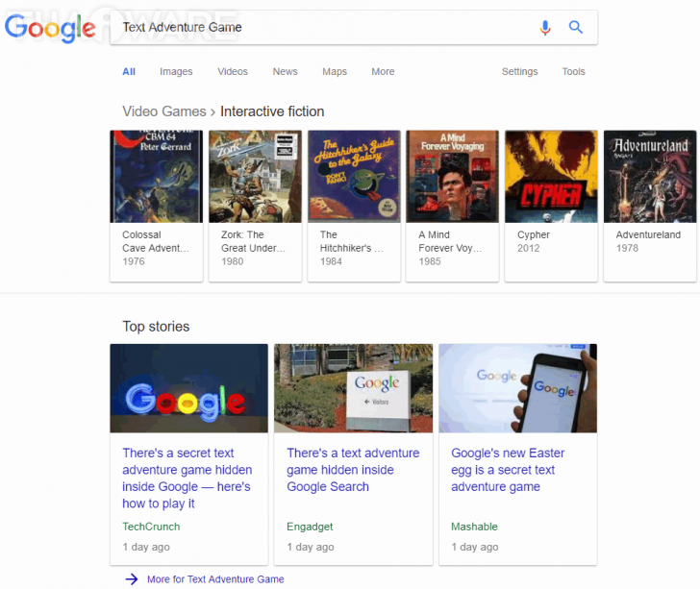Image resolution: width=700 pixels, height=589 pixels.
Task: Click the Zork: The Great Under... title
Action: 253,241
